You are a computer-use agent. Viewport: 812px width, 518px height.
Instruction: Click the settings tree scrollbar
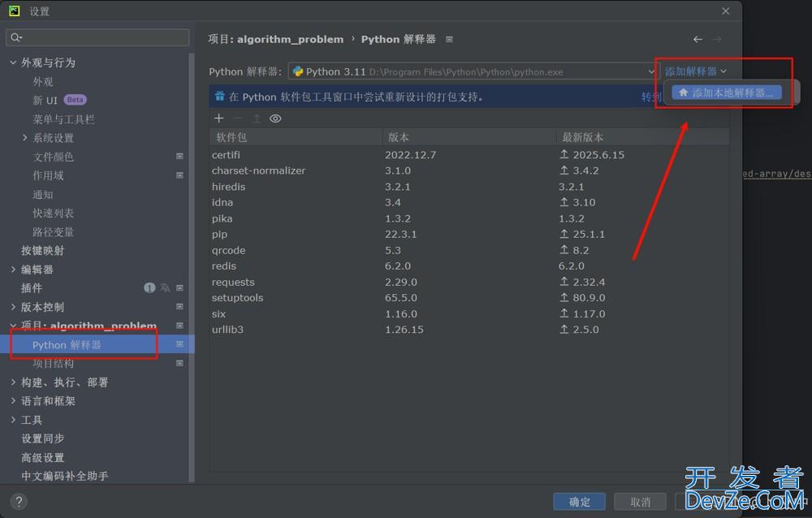click(x=192, y=267)
